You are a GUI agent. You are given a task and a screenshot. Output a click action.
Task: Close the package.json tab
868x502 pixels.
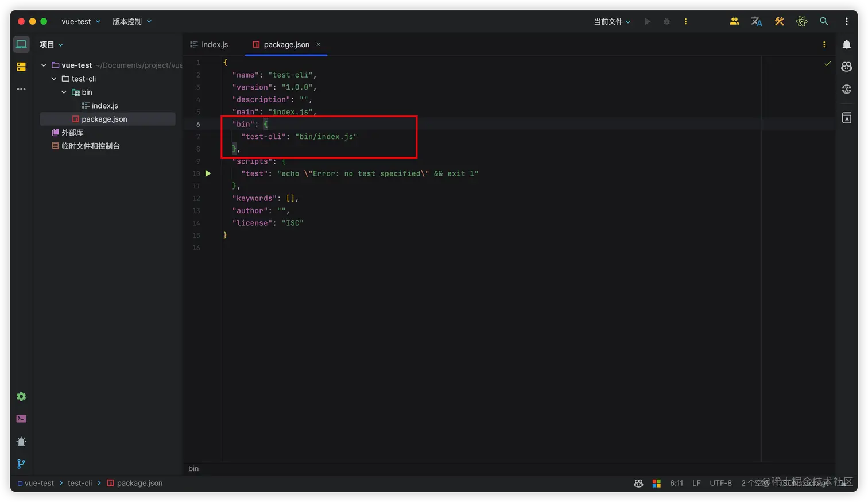pos(318,44)
